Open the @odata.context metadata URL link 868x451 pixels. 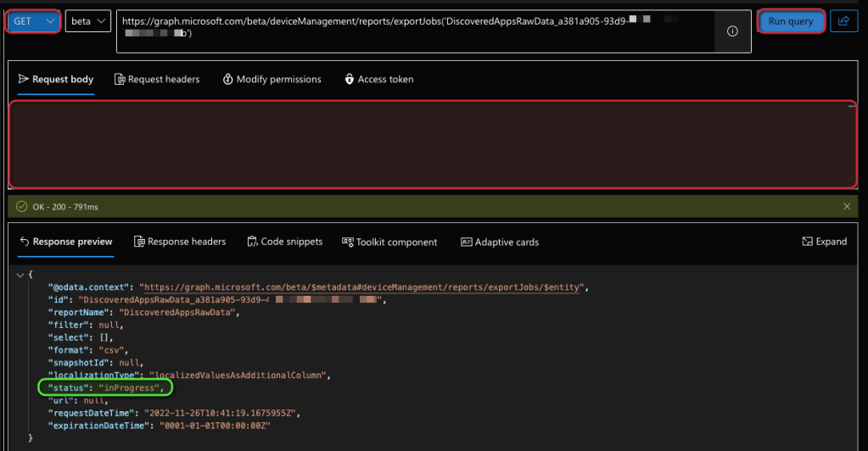(362, 287)
